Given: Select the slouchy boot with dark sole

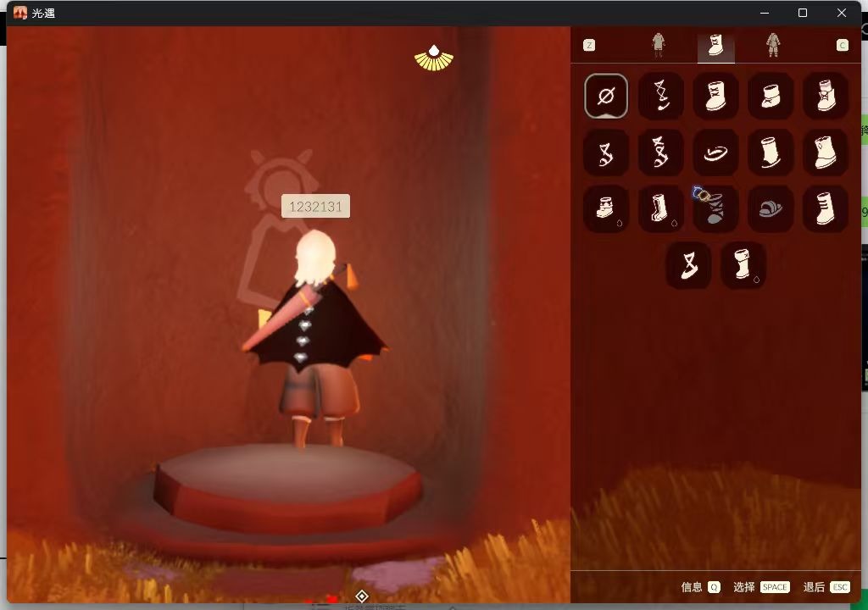Looking at the screenshot, I should pyautogui.click(x=770, y=152).
